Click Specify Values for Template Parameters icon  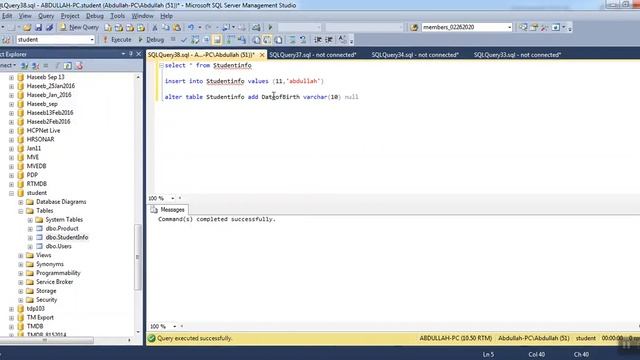342,40
